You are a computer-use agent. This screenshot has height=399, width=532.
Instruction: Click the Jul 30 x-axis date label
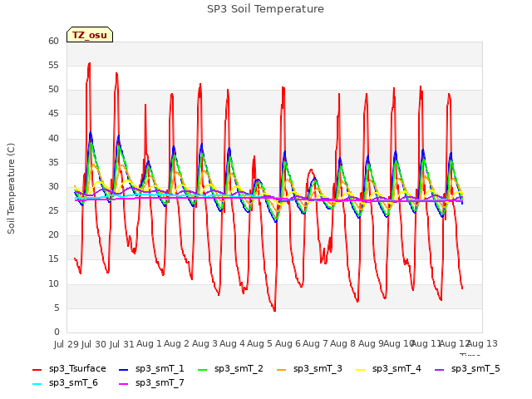94,344
